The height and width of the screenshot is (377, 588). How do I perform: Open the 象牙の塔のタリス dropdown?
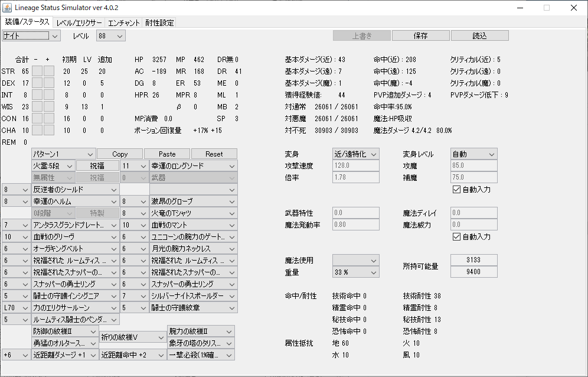click(201, 343)
